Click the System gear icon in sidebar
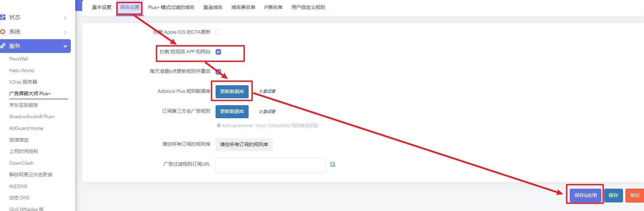Image resolution: width=644 pixels, height=211 pixels. (x=3, y=32)
